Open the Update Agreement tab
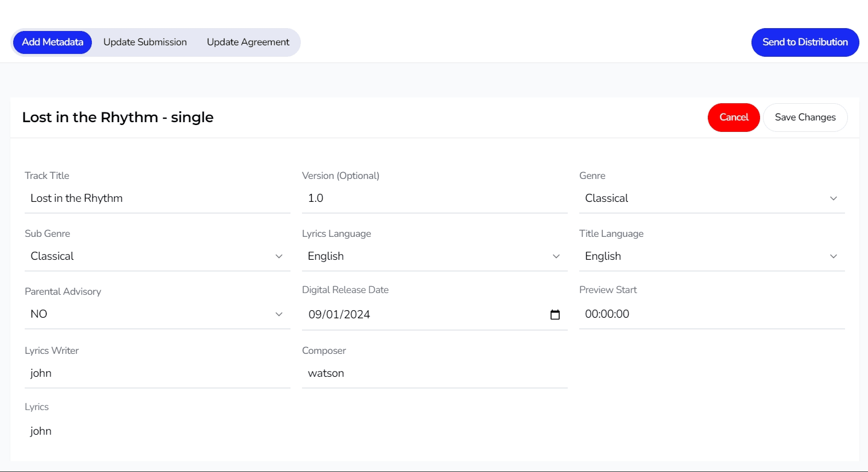868x472 pixels. point(248,42)
